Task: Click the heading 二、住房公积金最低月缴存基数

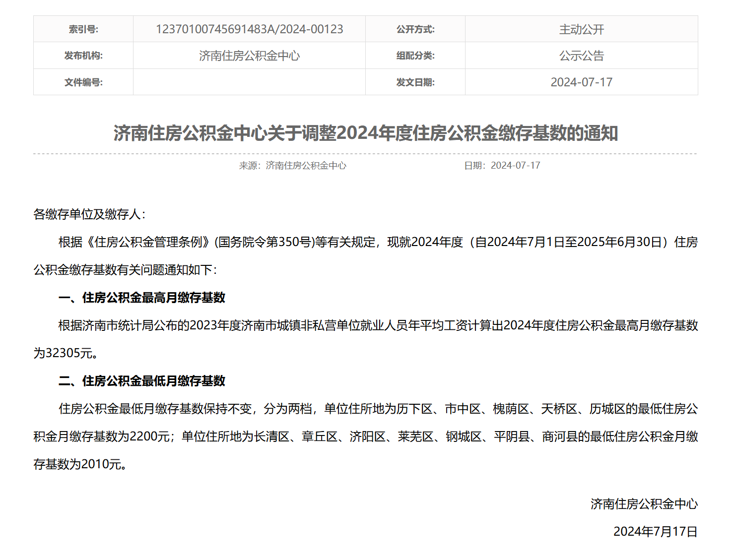Action: click(142, 381)
